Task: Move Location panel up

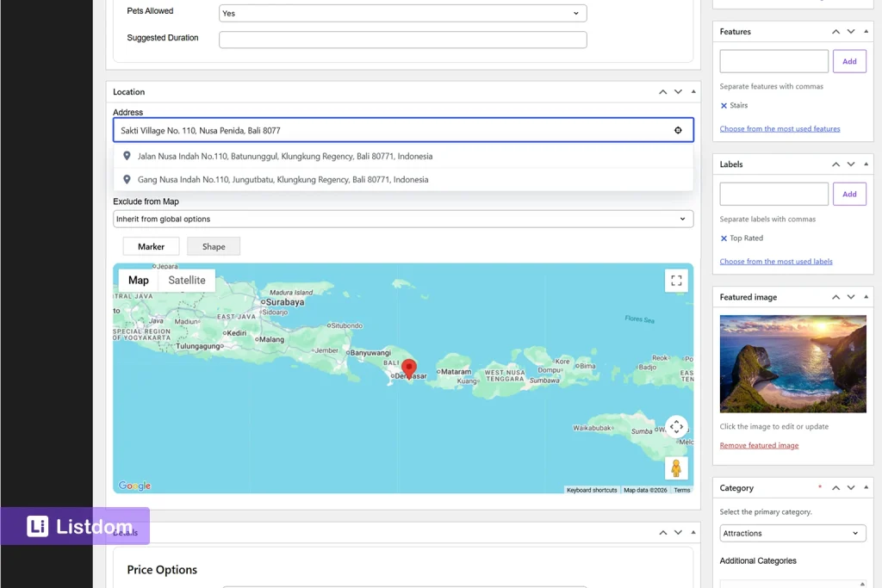Action: point(663,91)
